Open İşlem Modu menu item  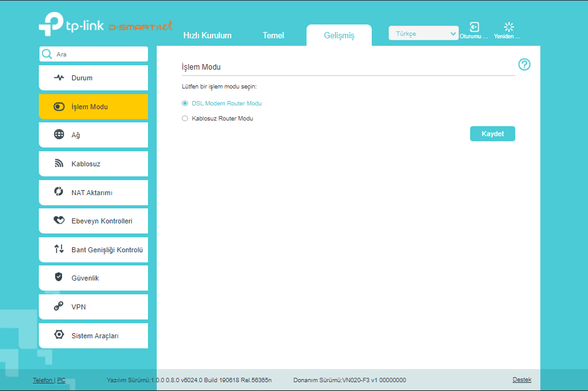coord(93,107)
